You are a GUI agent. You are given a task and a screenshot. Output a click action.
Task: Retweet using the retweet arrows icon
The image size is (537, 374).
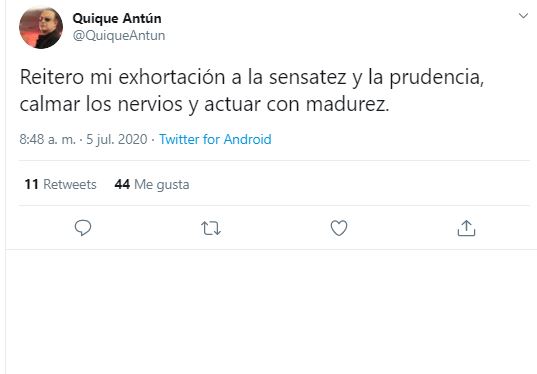(x=211, y=228)
